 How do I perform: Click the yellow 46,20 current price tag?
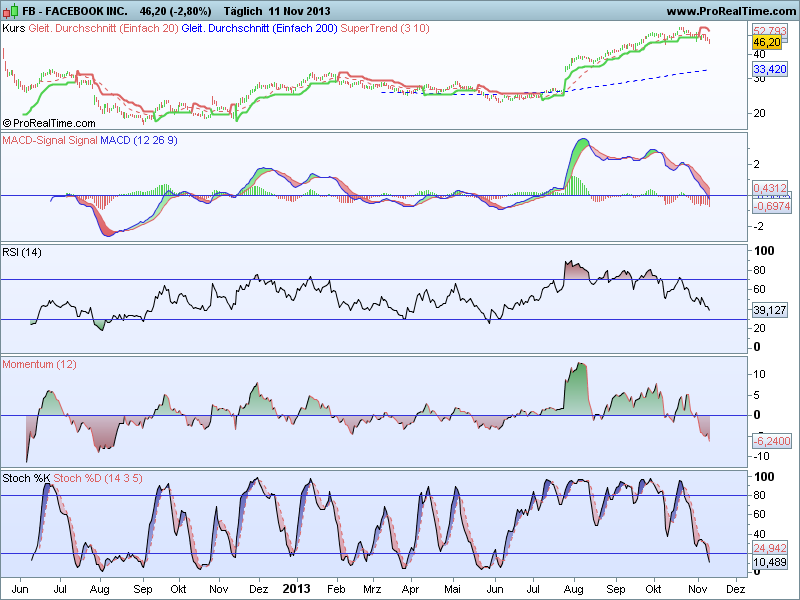click(767, 42)
